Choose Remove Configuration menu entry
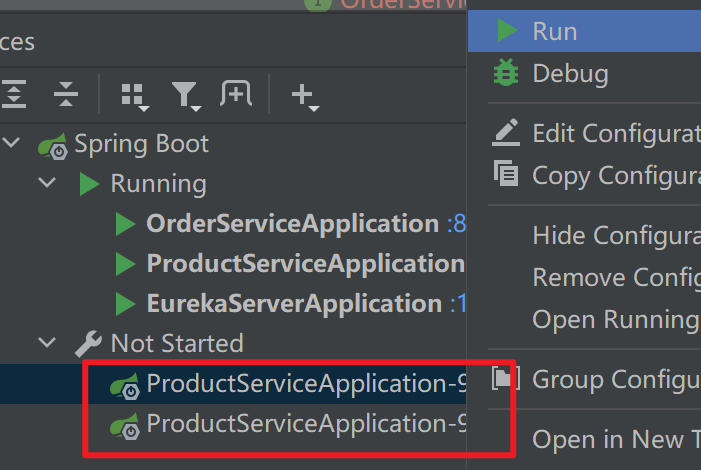The height and width of the screenshot is (470, 701). tap(584, 277)
